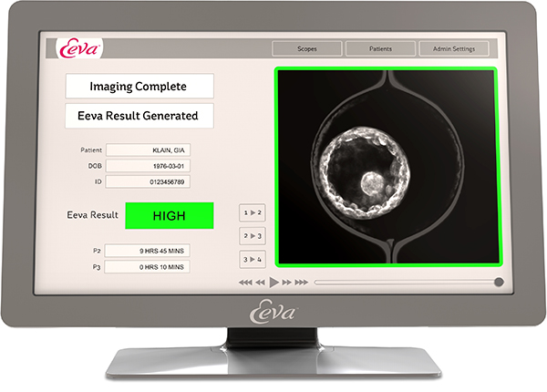The height and width of the screenshot is (392, 547).
Task: Select the DOB field
Action: [148, 166]
